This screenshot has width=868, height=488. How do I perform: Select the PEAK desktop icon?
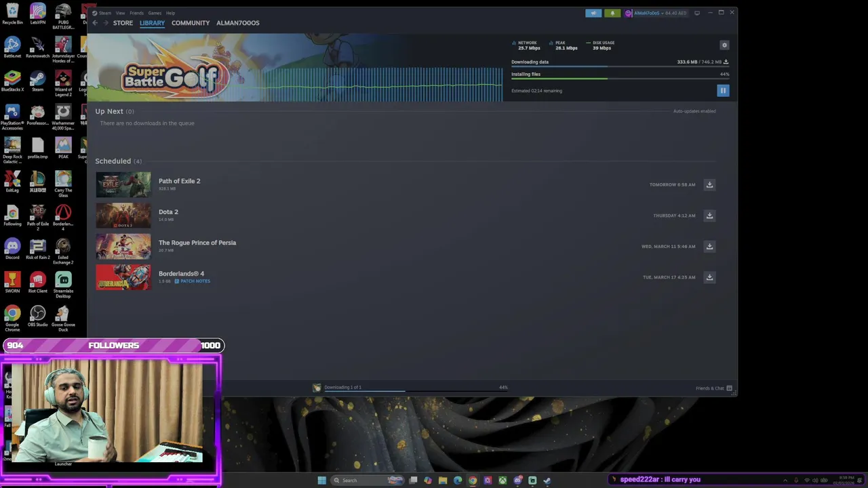(63, 148)
